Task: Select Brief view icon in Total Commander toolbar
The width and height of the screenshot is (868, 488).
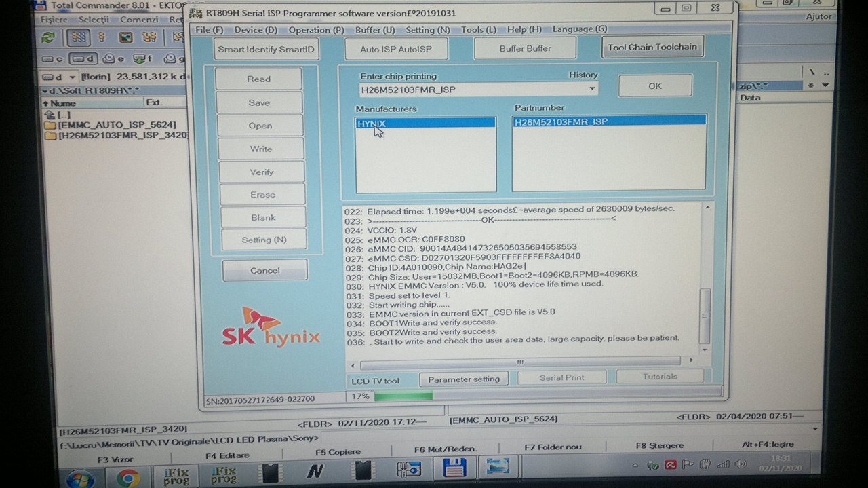Action: (x=79, y=37)
